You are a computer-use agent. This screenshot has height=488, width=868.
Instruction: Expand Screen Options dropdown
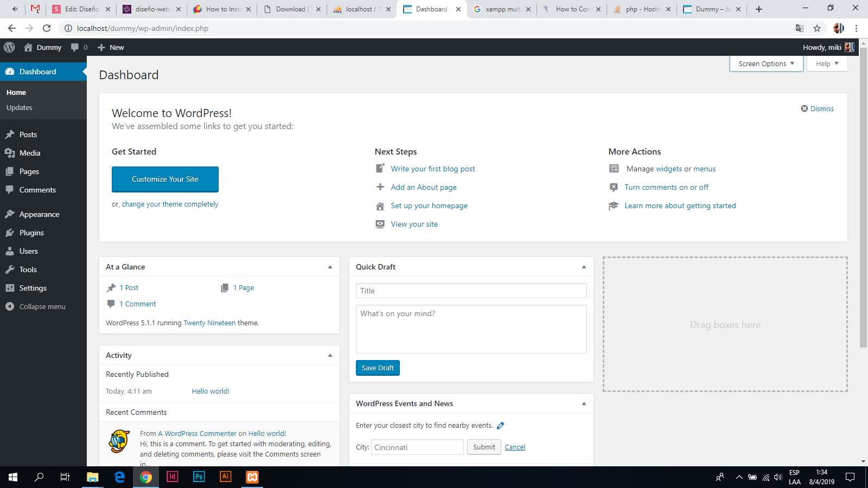click(766, 63)
